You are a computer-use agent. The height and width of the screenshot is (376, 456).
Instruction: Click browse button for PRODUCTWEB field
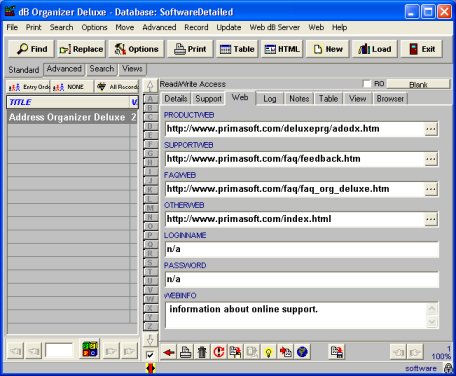point(431,129)
